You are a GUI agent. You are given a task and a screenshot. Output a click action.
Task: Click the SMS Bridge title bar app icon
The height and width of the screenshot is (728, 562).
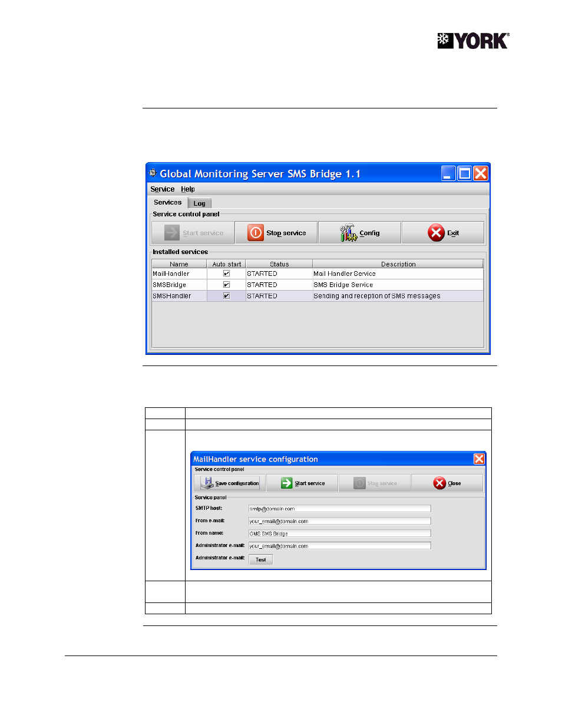[153, 173]
